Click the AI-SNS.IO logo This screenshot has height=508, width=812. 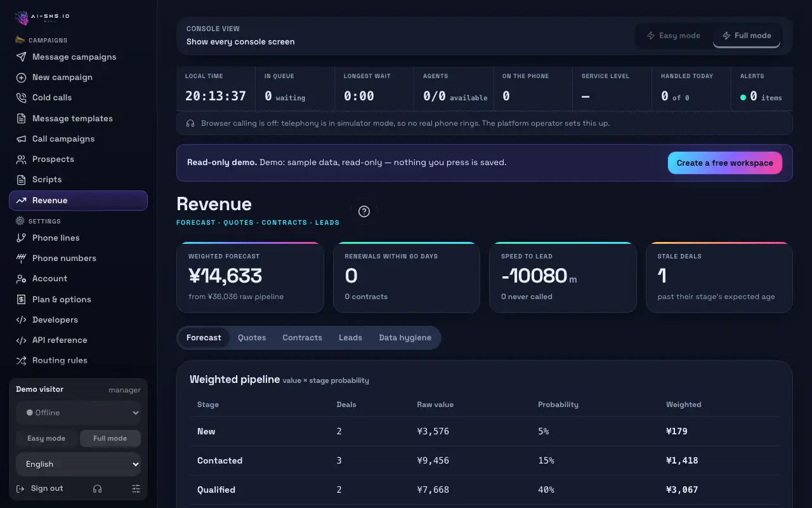42,18
